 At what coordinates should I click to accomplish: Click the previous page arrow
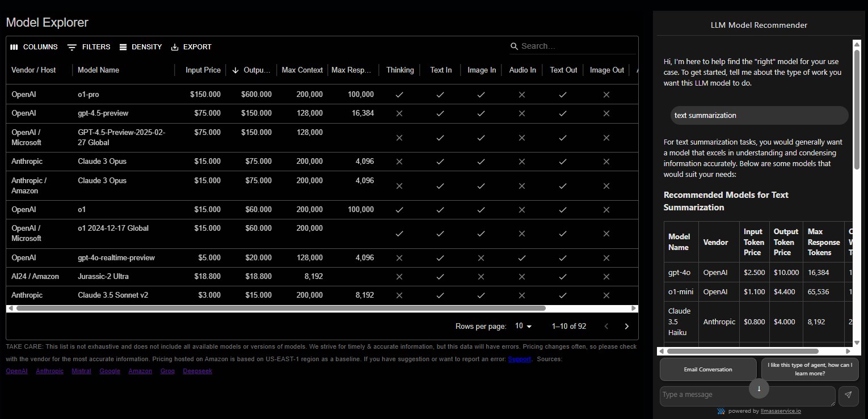(x=606, y=326)
